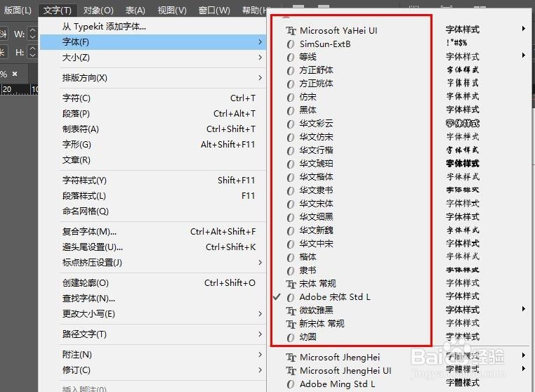Open 段落样式(L) menu item

(152, 196)
